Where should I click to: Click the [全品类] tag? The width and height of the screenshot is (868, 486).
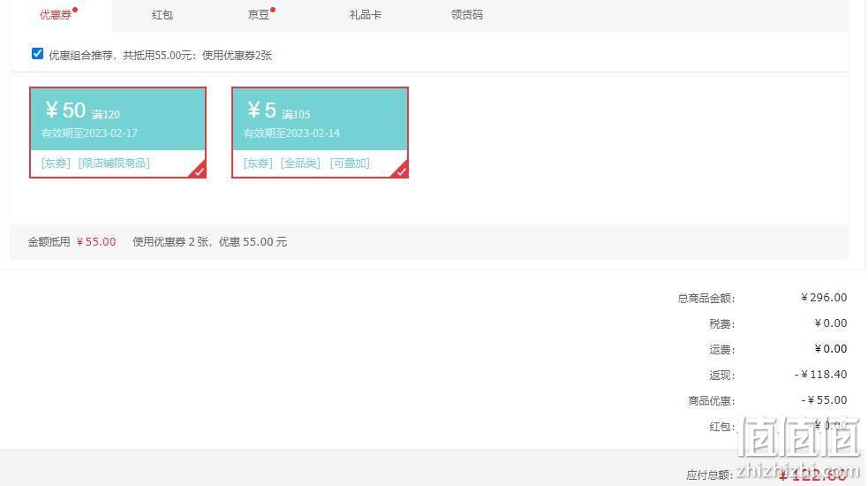(300, 163)
